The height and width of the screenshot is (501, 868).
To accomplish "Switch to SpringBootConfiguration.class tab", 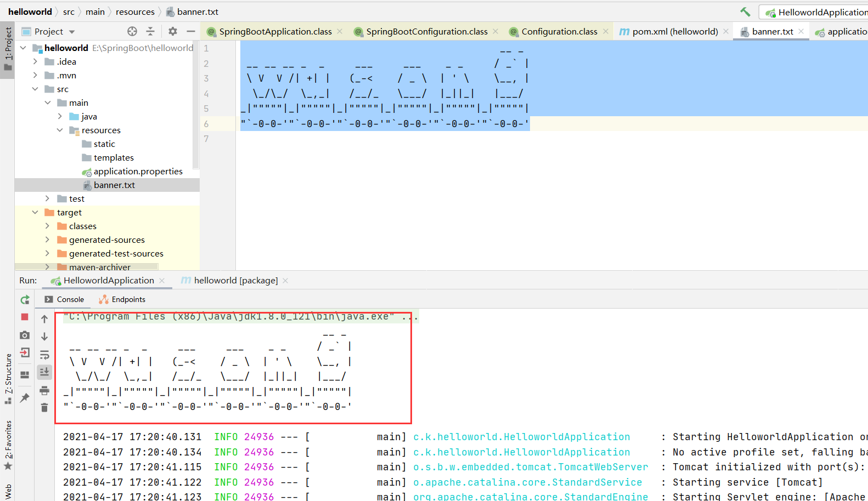I will (426, 31).
